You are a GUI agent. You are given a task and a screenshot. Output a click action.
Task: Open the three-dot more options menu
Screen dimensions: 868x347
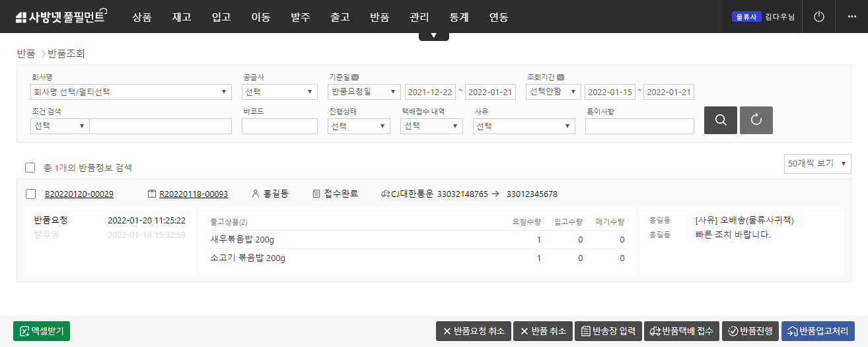coord(851,17)
